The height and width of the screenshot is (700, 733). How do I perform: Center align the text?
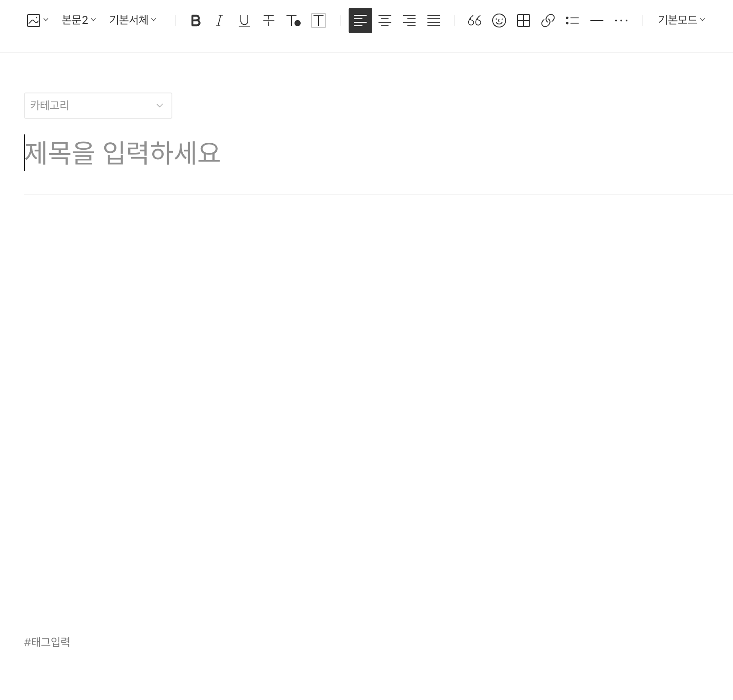pyautogui.click(x=385, y=21)
